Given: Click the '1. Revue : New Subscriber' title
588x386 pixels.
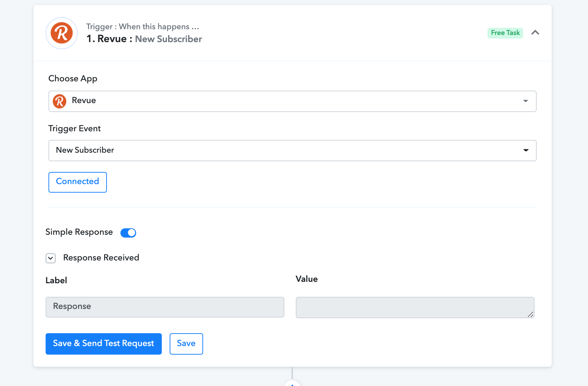Looking at the screenshot, I should pos(144,39).
